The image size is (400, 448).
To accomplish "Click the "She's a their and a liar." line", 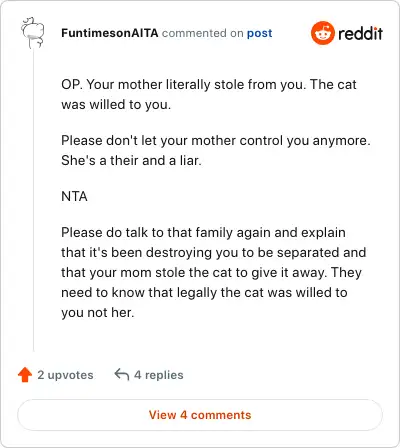I will click(131, 160).
